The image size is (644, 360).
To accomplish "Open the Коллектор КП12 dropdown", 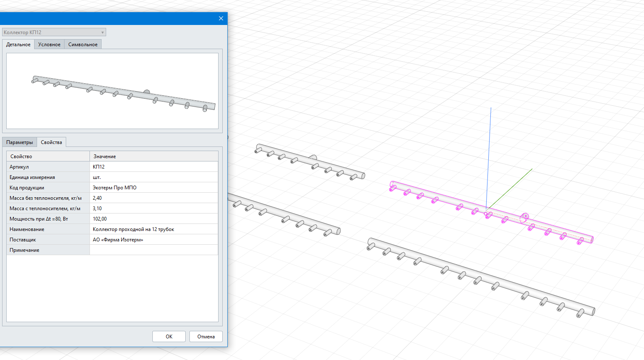I will 54,32.
